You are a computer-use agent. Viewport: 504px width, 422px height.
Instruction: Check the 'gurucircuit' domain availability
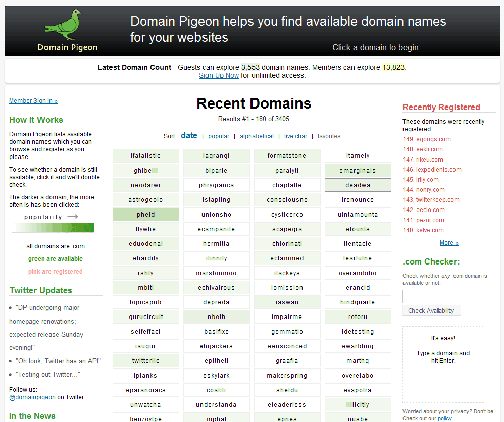[146, 317]
